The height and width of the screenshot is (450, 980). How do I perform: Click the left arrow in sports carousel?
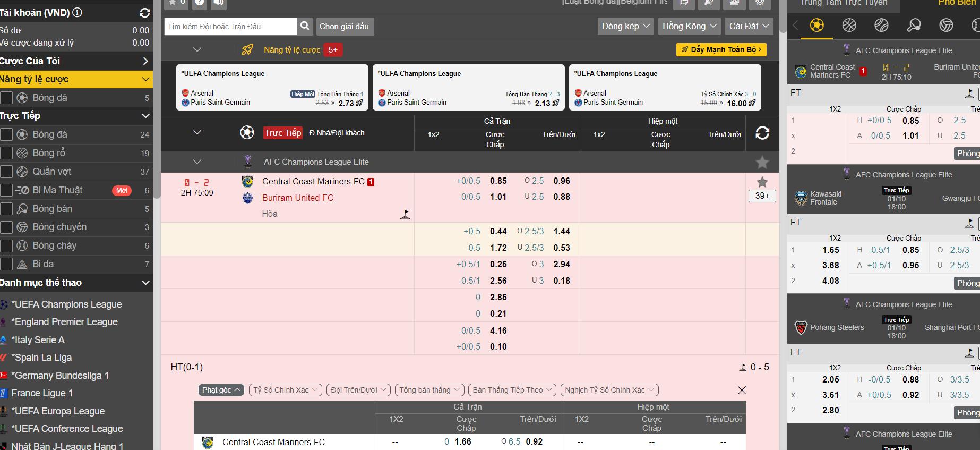click(x=795, y=25)
